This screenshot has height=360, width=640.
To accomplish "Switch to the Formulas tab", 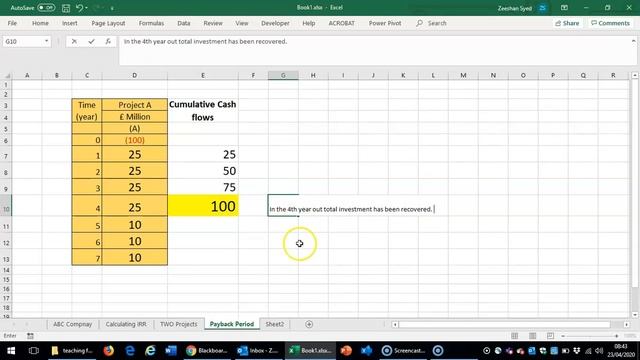I will [151, 23].
